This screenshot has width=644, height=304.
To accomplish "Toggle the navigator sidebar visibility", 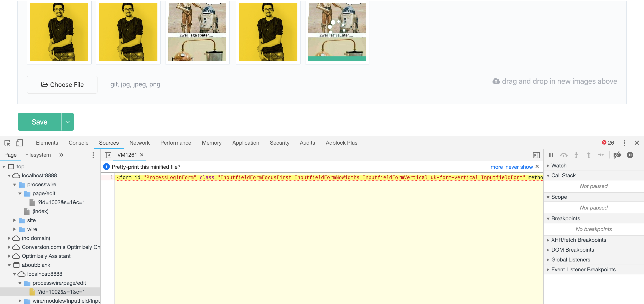I will tap(108, 155).
